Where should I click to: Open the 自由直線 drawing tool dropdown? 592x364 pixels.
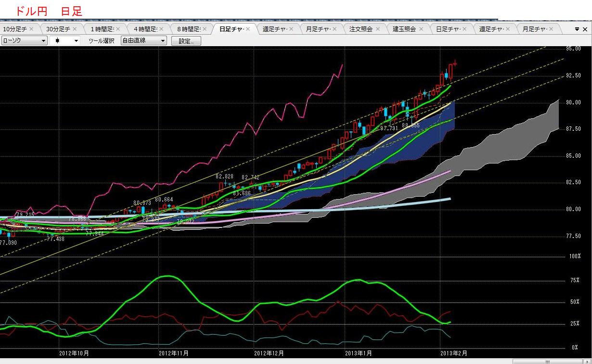click(144, 41)
